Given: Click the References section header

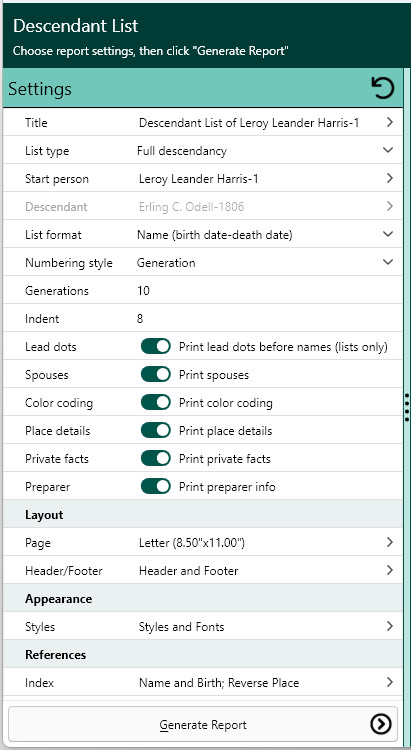Looking at the screenshot, I should coord(56,654).
